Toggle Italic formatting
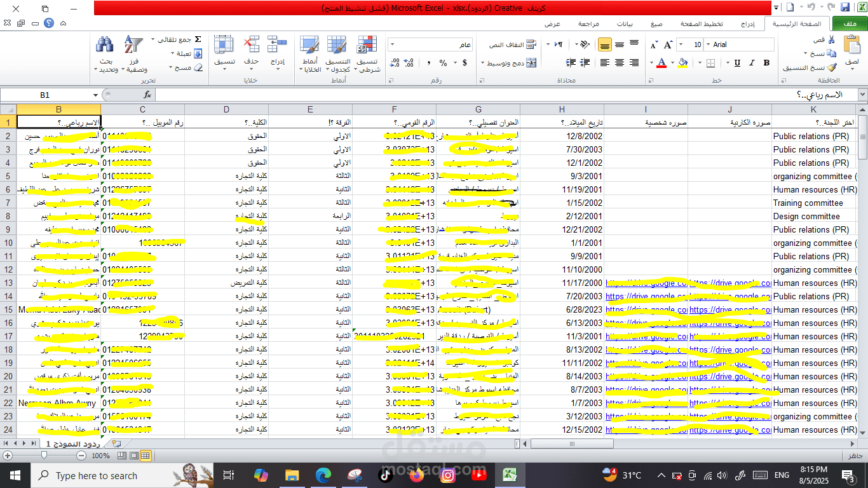 [752, 63]
